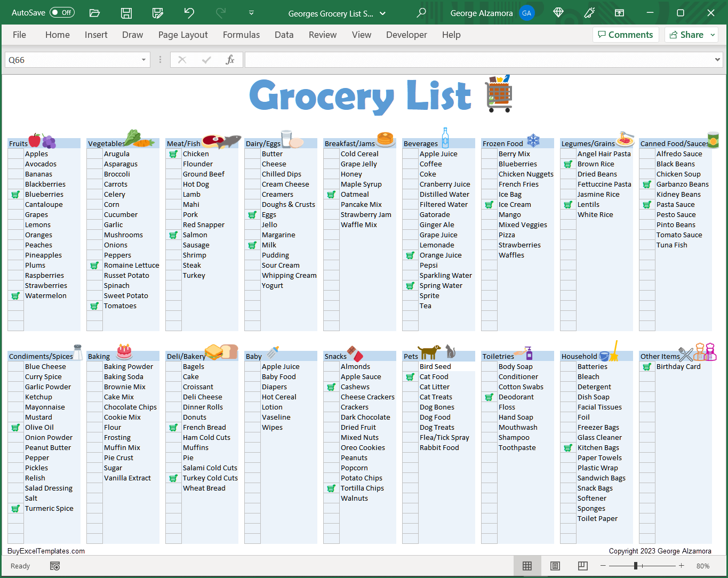Image resolution: width=728 pixels, height=578 pixels.
Task: Click the George Alzamora account avatar
Action: point(527,13)
